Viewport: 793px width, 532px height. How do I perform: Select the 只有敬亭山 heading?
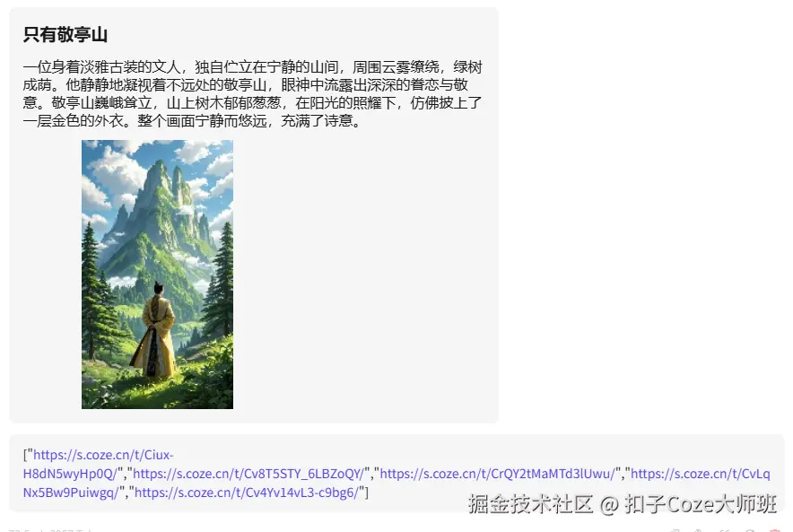coord(65,34)
